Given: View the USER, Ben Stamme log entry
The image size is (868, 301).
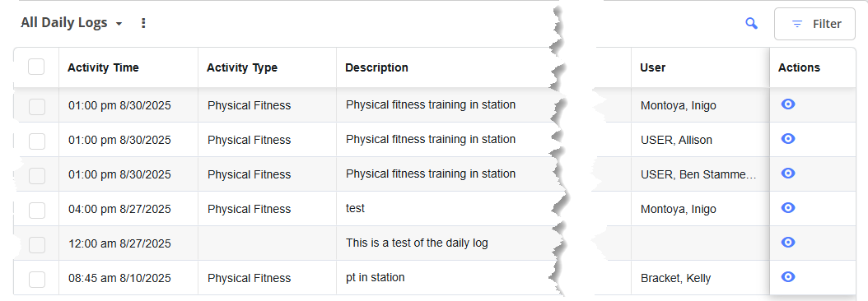Looking at the screenshot, I should 788,174.
